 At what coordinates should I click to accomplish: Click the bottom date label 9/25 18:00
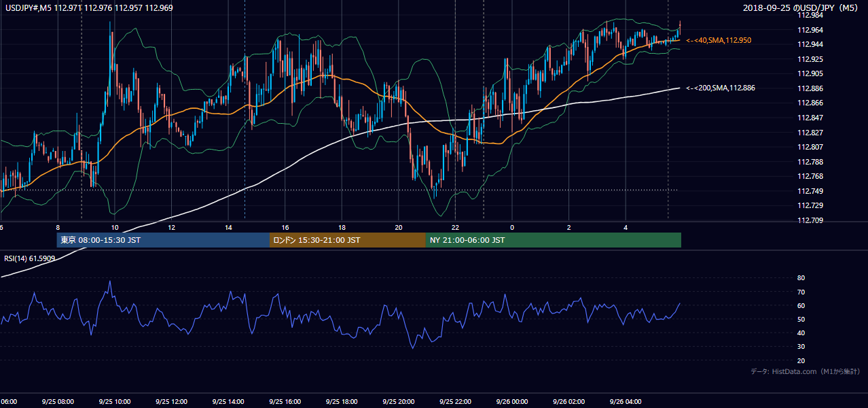pyautogui.click(x=342, y=402)
